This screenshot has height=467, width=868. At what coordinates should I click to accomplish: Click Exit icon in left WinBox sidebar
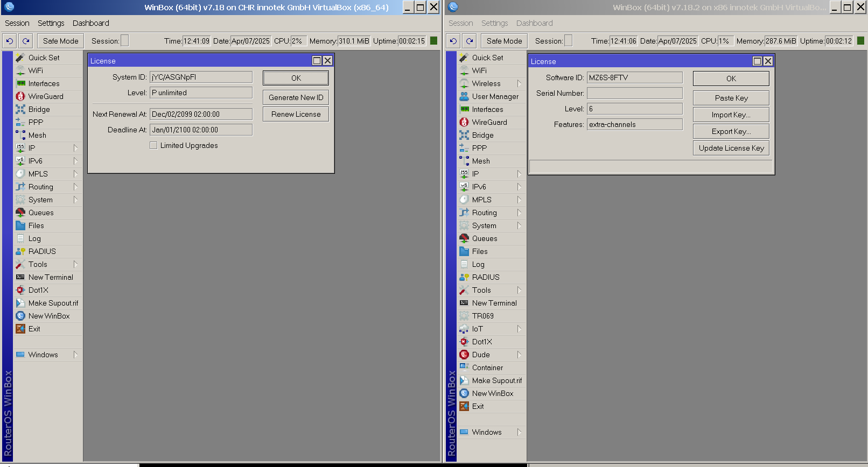click(x=20, y=329)
